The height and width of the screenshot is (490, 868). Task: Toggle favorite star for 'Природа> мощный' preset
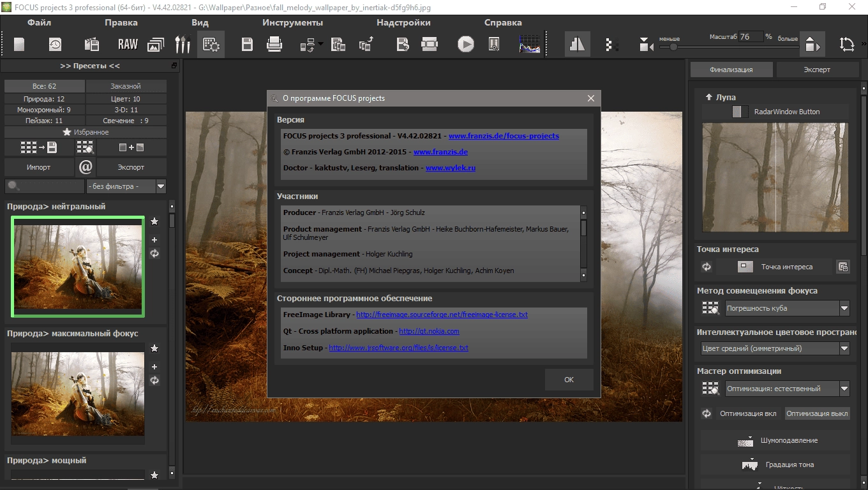pyautogui.click(x=154, y=475)
